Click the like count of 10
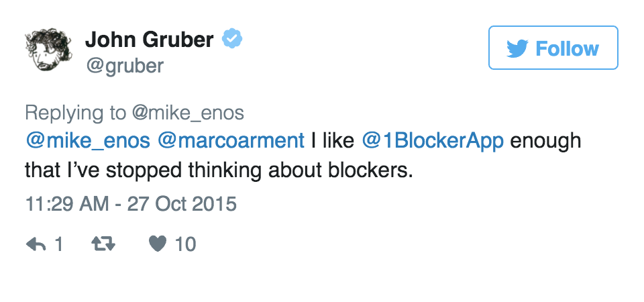This screenshot has height=302, width=644. click(x=185, y=244)
